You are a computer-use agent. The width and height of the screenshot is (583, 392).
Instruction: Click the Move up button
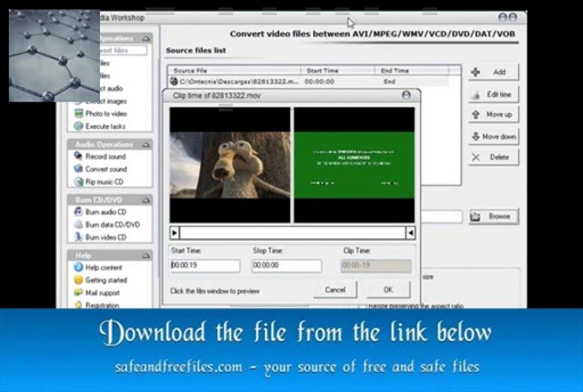coord(493,114)
